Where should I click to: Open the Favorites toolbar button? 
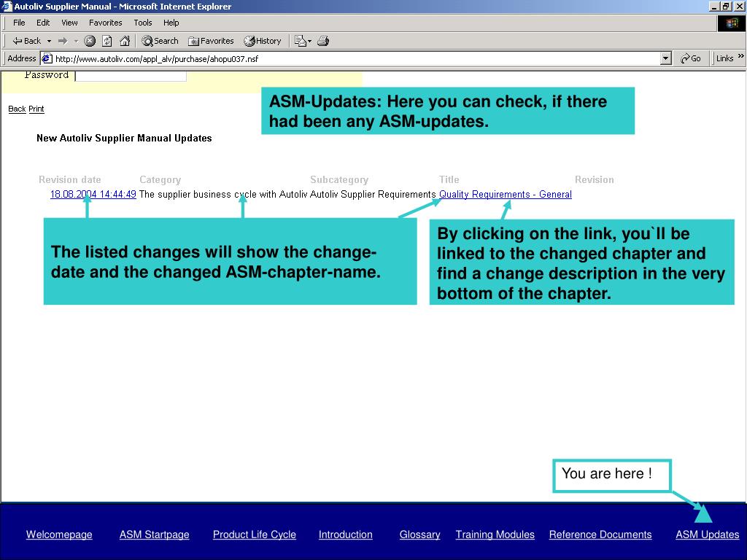tap(211, 41)
